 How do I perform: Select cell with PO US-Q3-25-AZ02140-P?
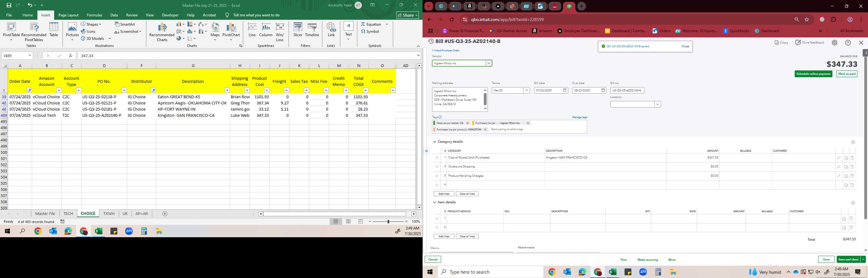(x=104, y=116)
